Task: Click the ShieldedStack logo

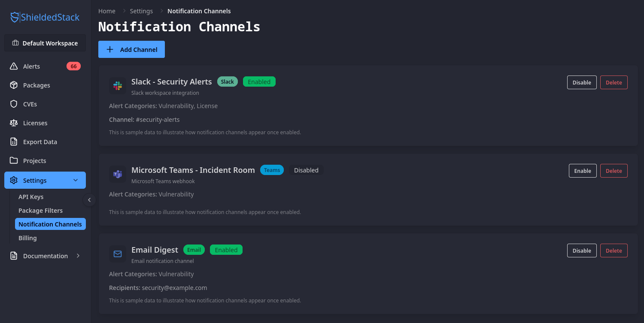Action: tap(44, 17)
